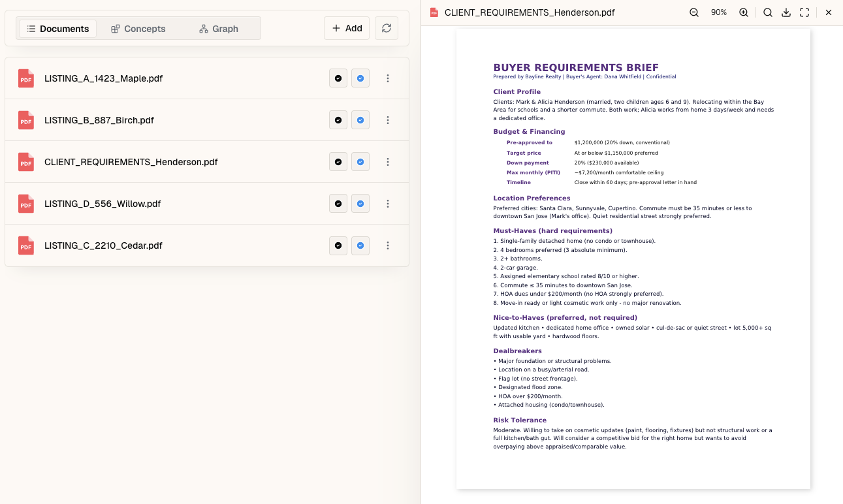This screenshot has height=504, width=843.
Task: Click the refresh documents icon
Action: point(387,28)
